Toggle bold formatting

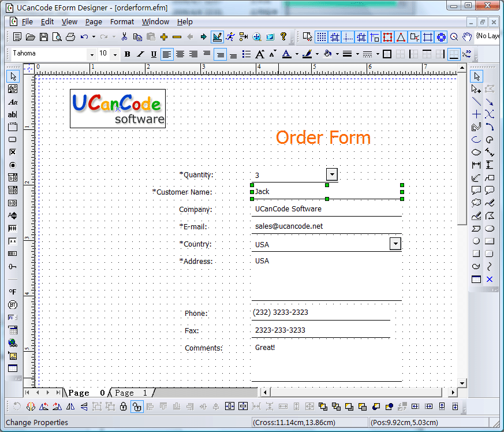pyautogui.click(x=127, y=54)
